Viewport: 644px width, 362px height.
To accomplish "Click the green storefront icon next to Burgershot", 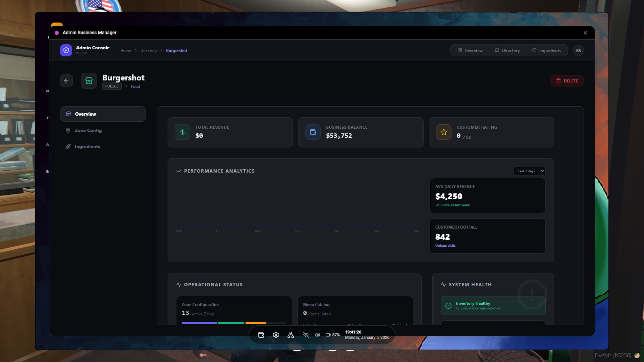I will pyautogui.click(x=89, y=81).
